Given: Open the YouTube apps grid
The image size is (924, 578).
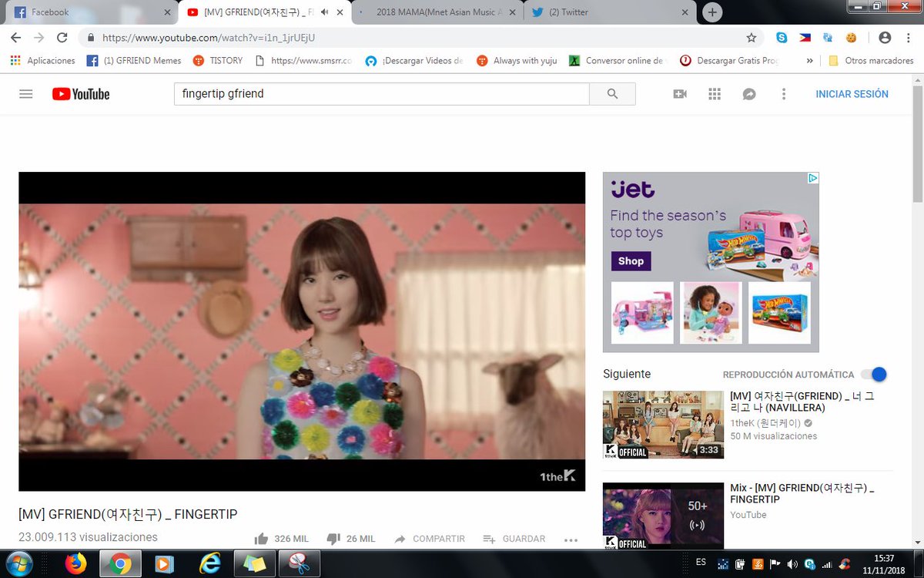Looking at the screenshot, I should 715,94.
